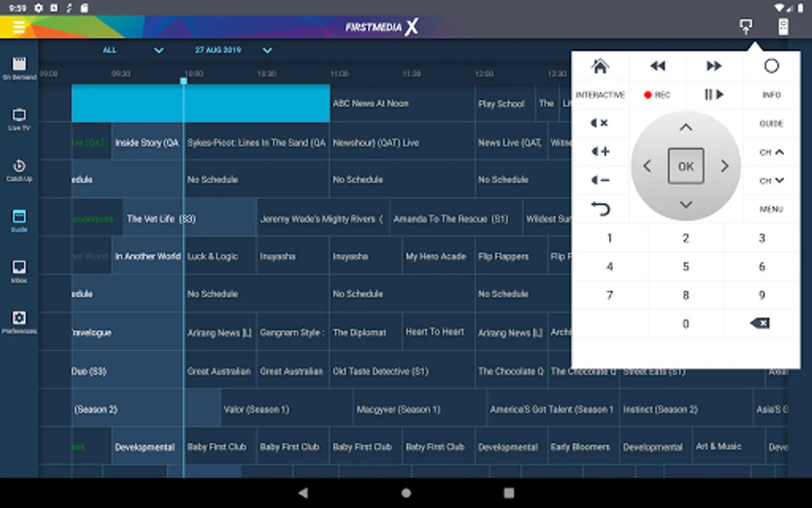Select Gangnam Style program
Screen dimensions: 812x508
click(292, 332)
